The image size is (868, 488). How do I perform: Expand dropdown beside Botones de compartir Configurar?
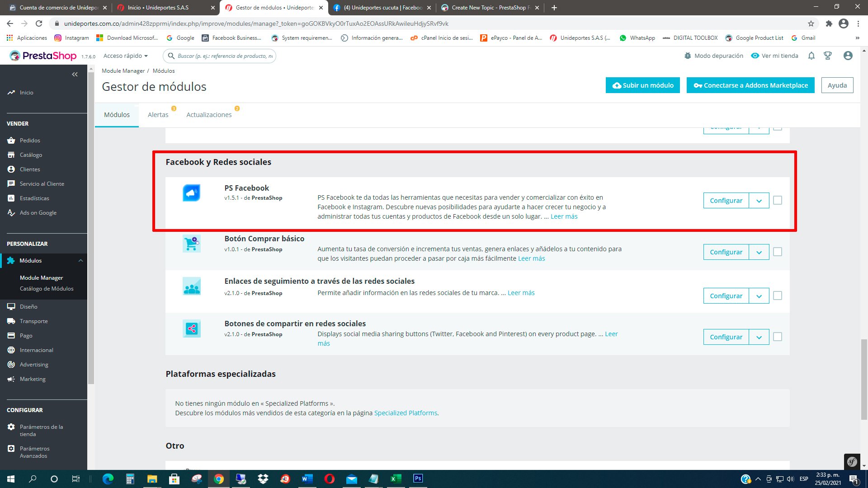click(759, 337)
